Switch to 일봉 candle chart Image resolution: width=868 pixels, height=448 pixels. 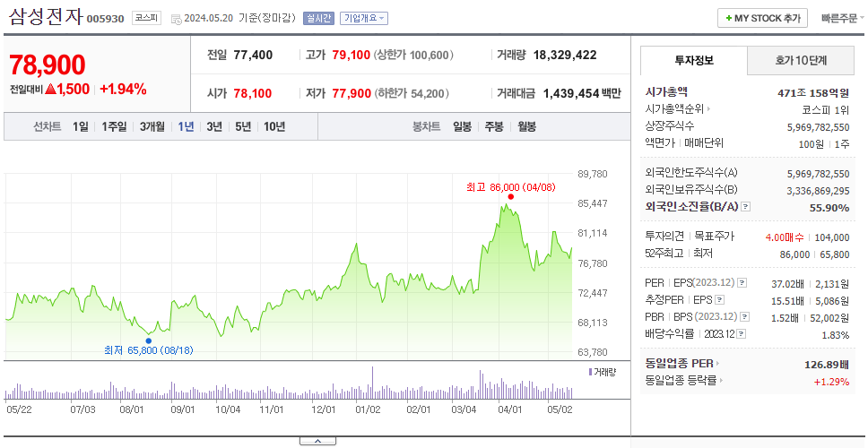tap(462, 126)
